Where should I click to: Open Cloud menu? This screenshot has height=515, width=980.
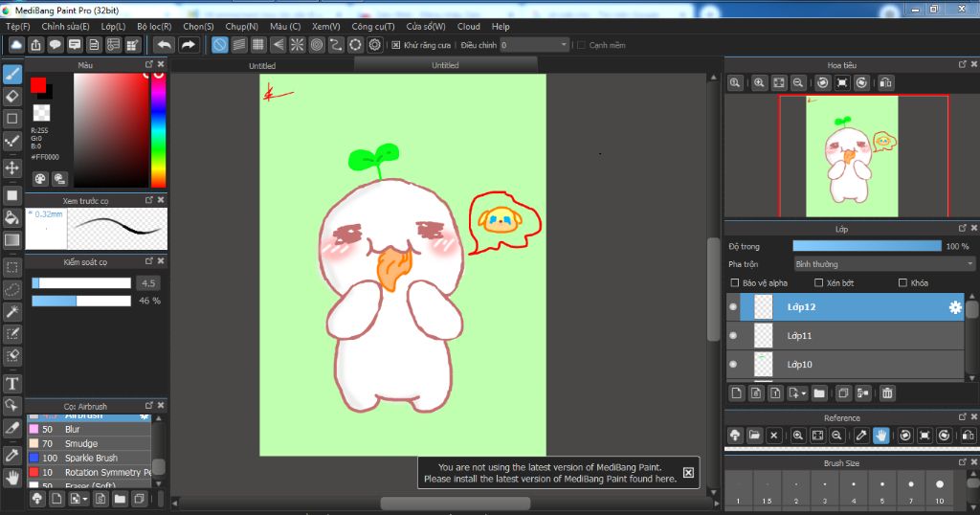click(469, 26)
